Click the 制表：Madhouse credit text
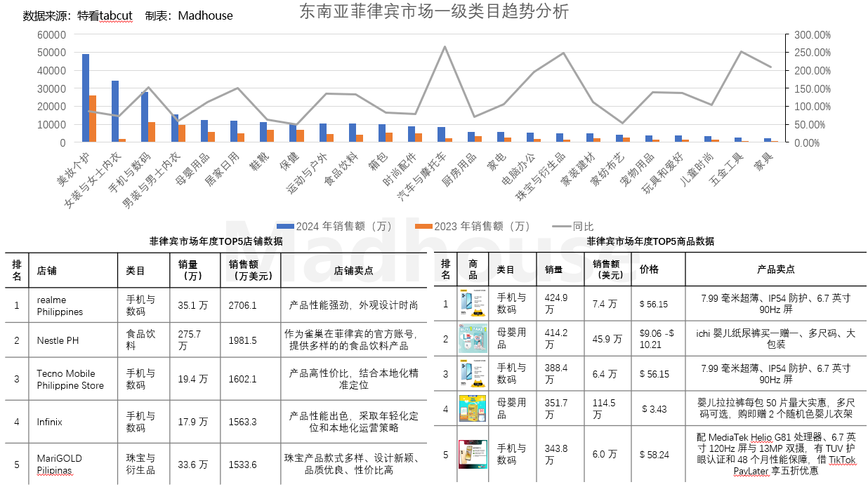868x487 pixels. click(189, 15)
